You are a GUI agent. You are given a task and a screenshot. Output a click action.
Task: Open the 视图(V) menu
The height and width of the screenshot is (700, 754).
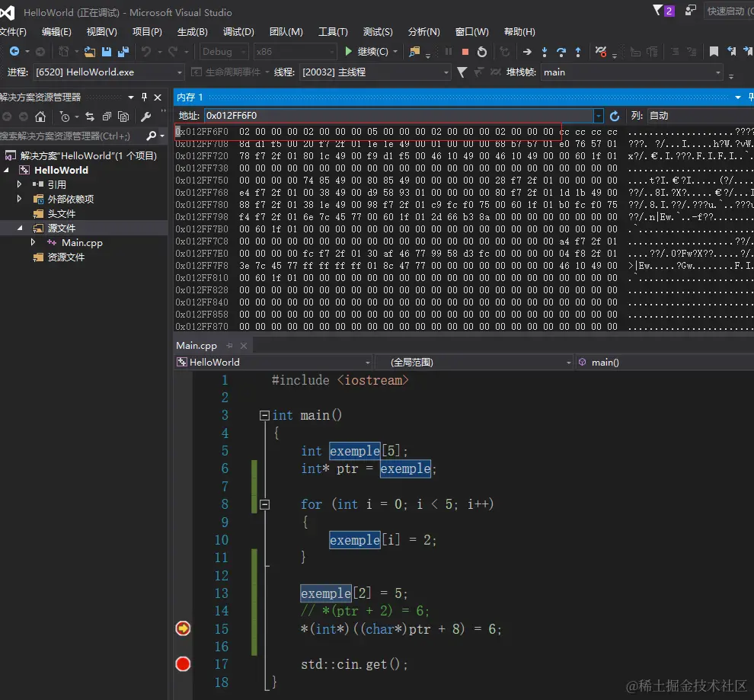[x=101, y=32]
